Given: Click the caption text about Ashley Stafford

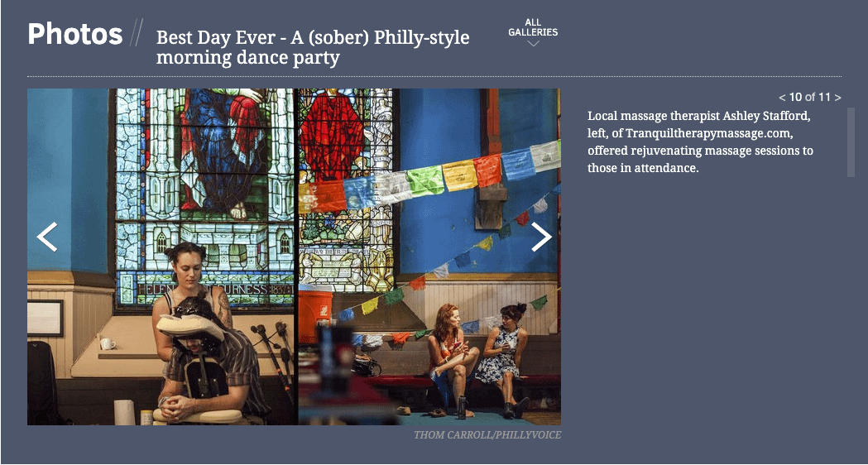Looking at the screenshot, I should [700, 141].
